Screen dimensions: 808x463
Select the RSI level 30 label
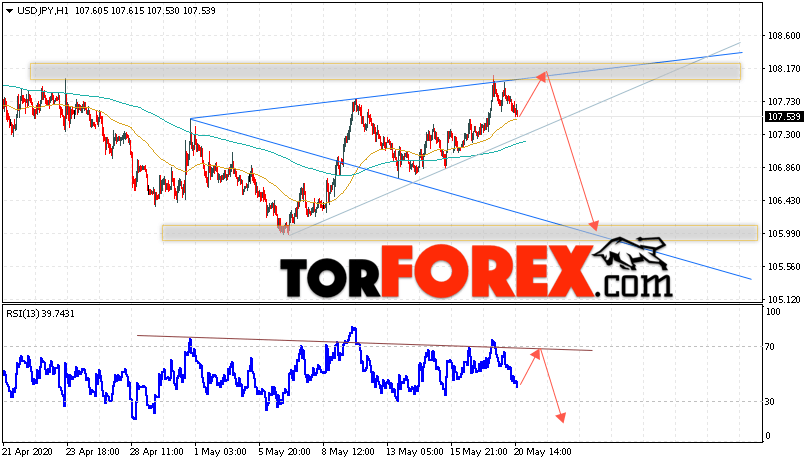[770, 402]
